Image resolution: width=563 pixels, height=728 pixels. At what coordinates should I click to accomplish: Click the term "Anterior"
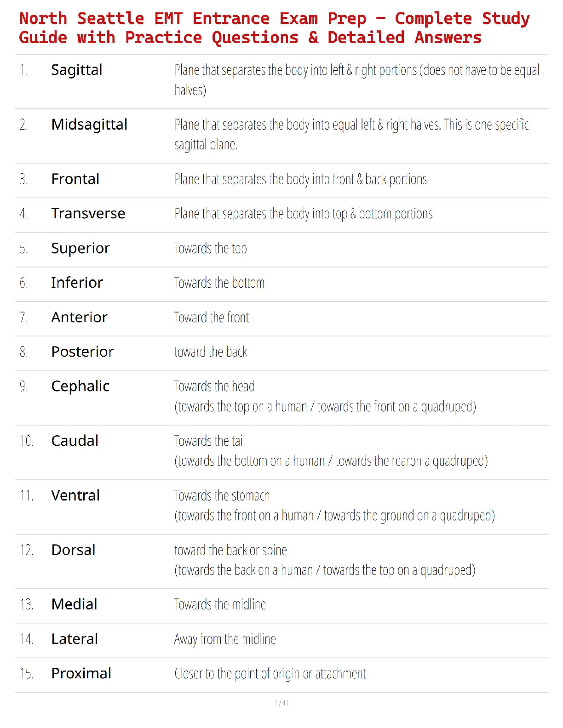point(79,317)
